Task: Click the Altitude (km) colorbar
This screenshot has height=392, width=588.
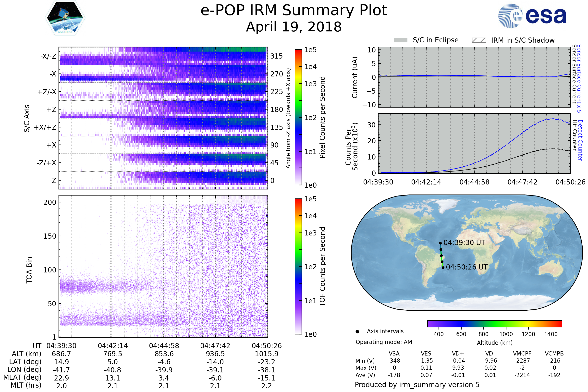Action: click(x=494, y=323)
